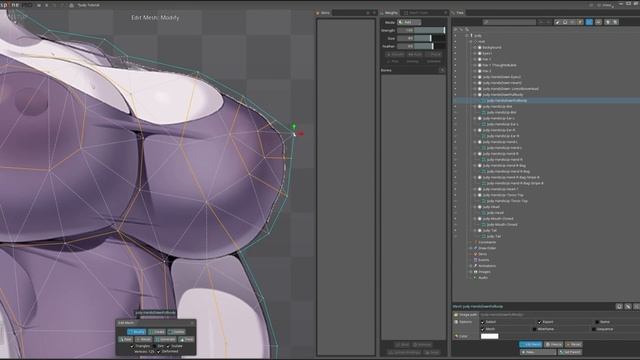The image size is (640, 360).
Task: Click the orange icon in tree toolbar
Action: [x=580, y=22]
